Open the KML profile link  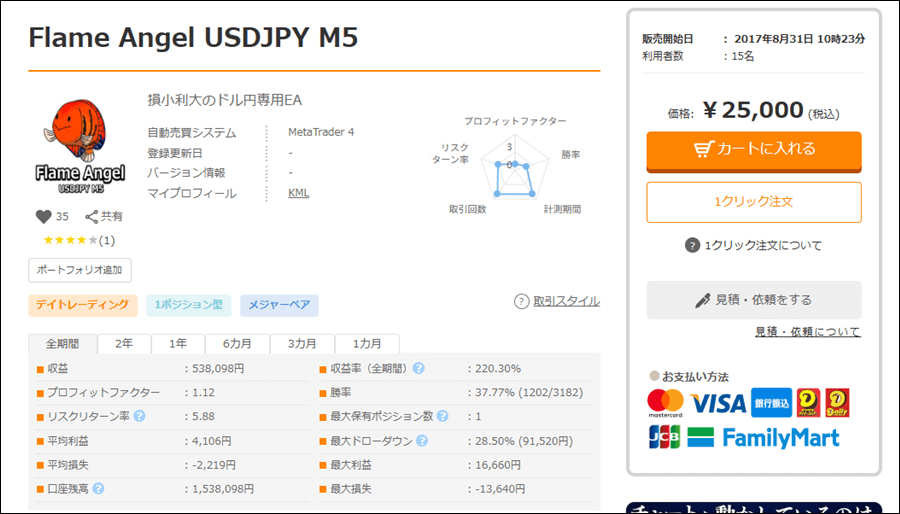click(x=298, y=193)
